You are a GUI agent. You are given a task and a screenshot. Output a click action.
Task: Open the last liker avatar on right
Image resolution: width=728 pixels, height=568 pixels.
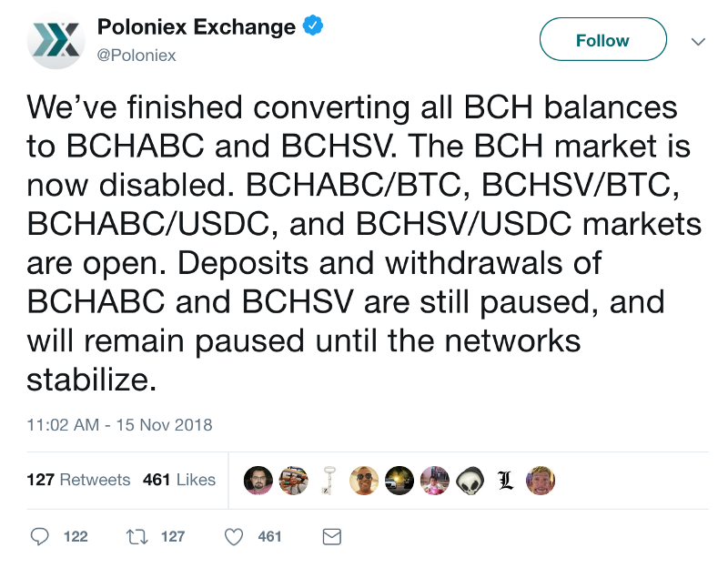(x=541, y=481)
